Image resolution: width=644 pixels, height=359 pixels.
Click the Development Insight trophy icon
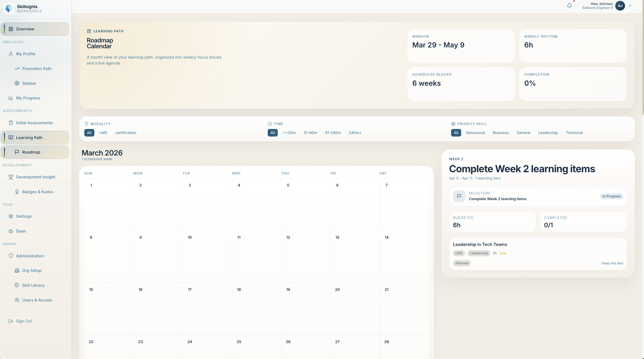[11, 177]
